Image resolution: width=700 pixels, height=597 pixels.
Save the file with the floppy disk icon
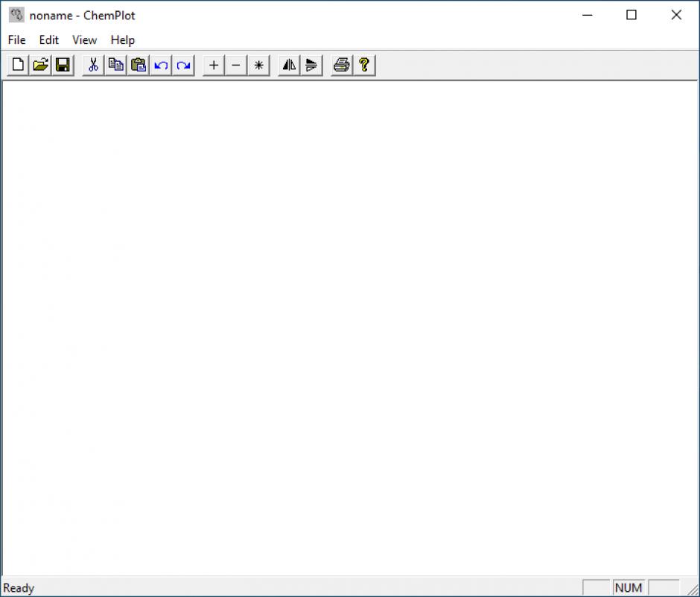[x=63, y=66]
